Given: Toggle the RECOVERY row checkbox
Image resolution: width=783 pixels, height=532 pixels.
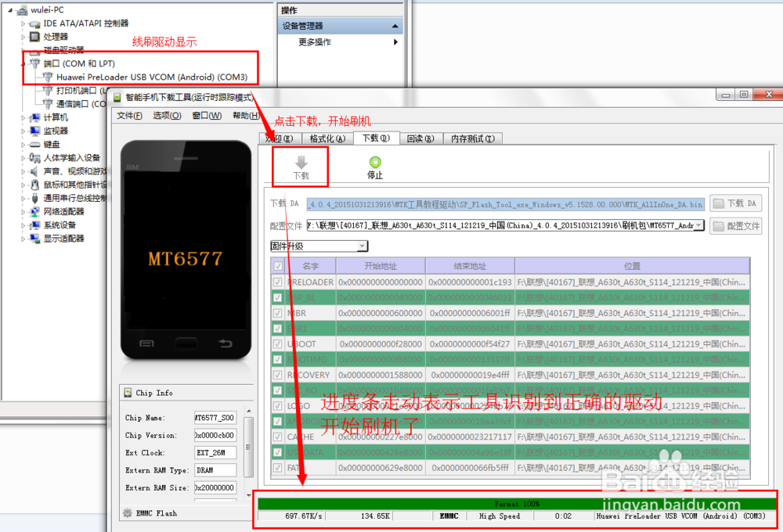Looking at the screenshot, I should coord(278,375).
